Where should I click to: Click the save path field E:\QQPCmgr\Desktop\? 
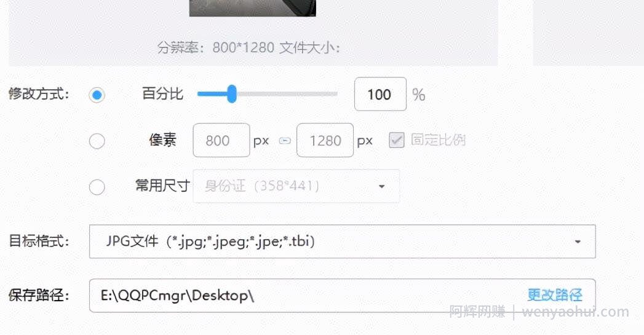click(x=342, y=296)
